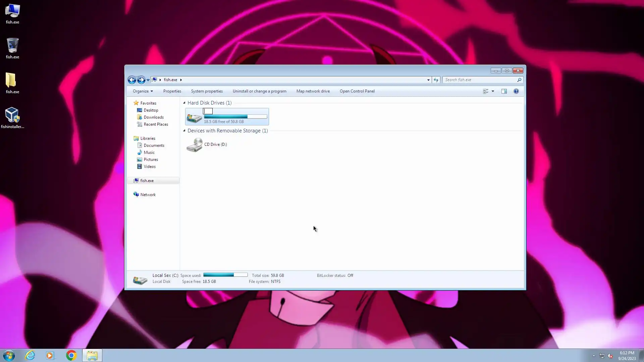The width and height of the screenshot is (644, 362).
Task: Click Open Control Panel button
Action: click(357, 91)
